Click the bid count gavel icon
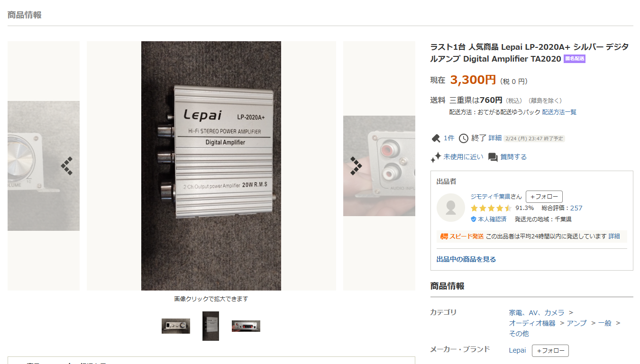This screenshot has width=640, height=364. coord(436,138)
